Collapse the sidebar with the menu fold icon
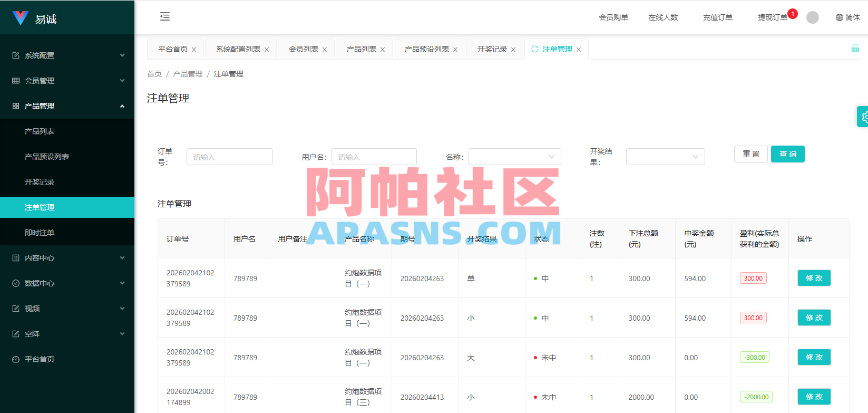The image size is (868, 413). 165,16
